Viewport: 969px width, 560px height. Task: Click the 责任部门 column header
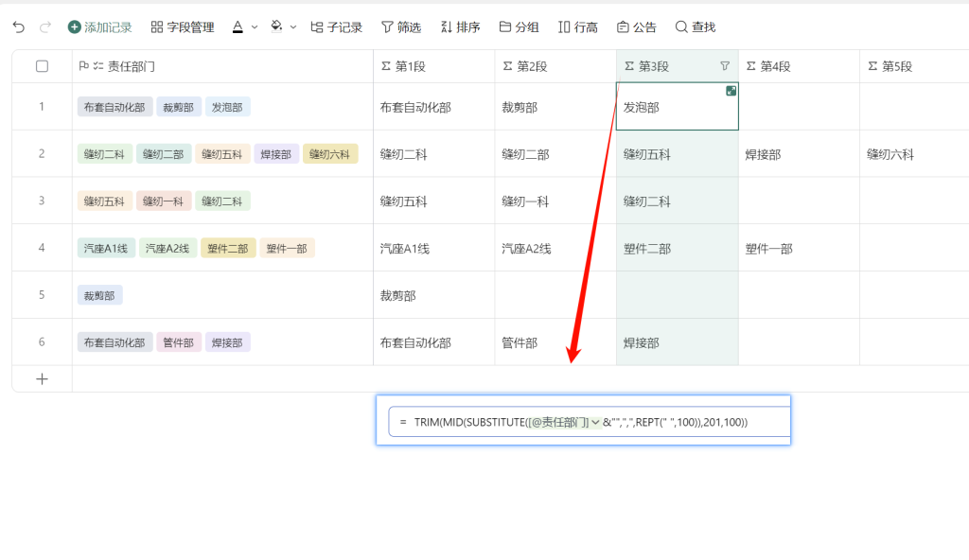point(222,66)
